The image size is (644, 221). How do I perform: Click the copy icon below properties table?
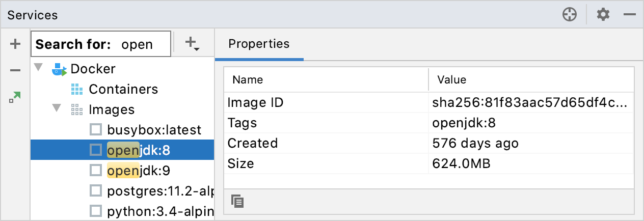click(x=237, y=201)
